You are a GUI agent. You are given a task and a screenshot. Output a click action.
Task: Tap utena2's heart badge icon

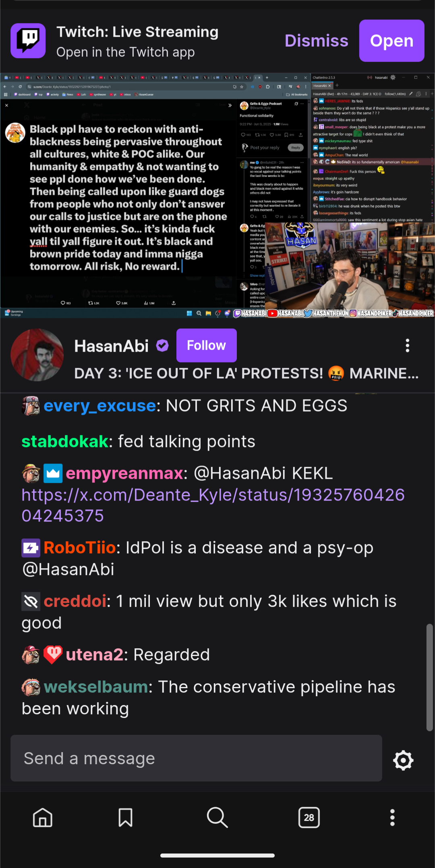53,655
